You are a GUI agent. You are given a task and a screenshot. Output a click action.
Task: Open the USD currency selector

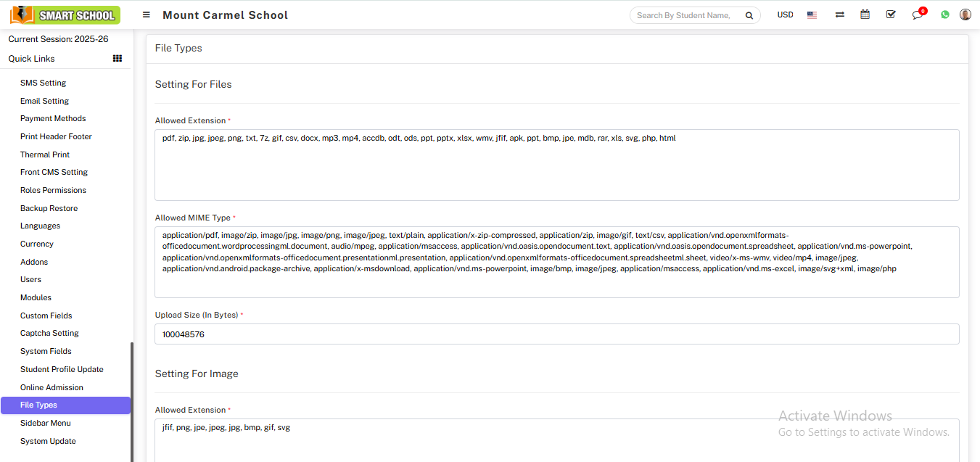(x=785, y=15)
